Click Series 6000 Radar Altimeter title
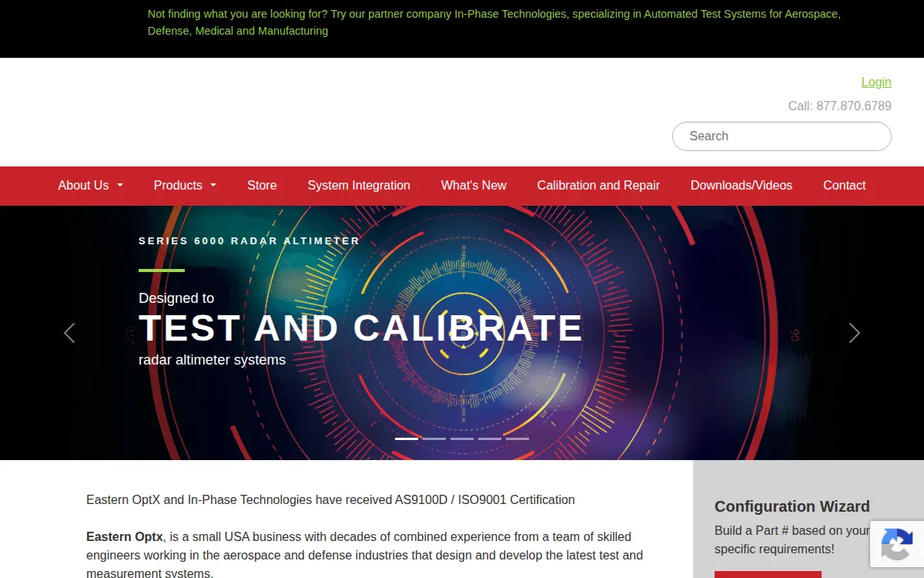924x578 pixels. pos(249,241)
